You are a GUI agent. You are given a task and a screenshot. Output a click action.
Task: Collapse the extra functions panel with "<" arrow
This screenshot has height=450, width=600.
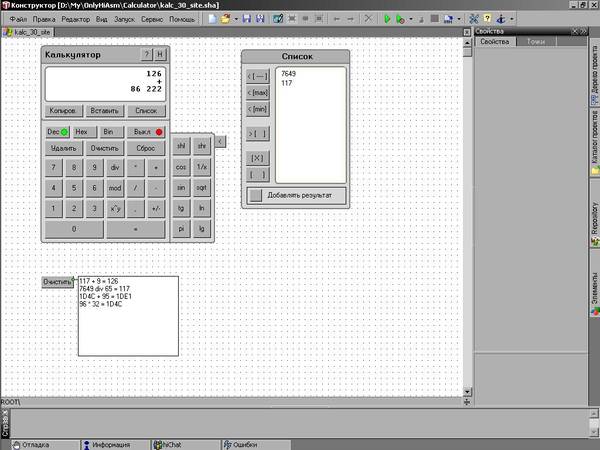(x=220, y=141)
